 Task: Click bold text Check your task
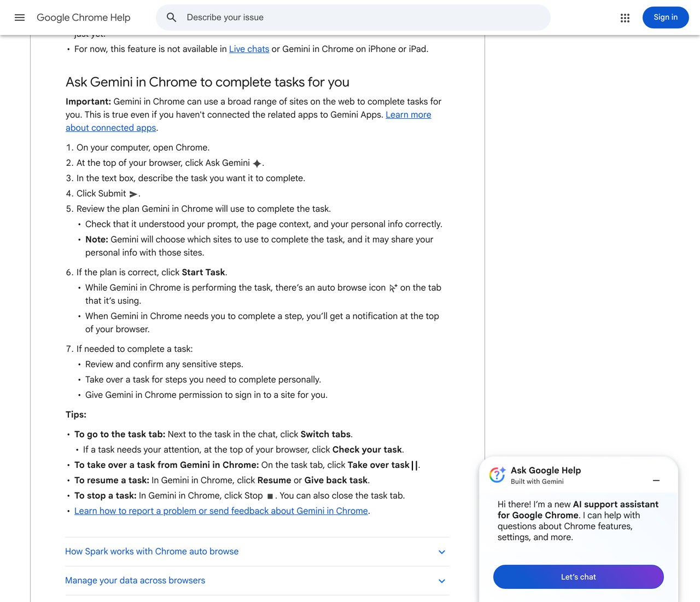click(367, 450)
